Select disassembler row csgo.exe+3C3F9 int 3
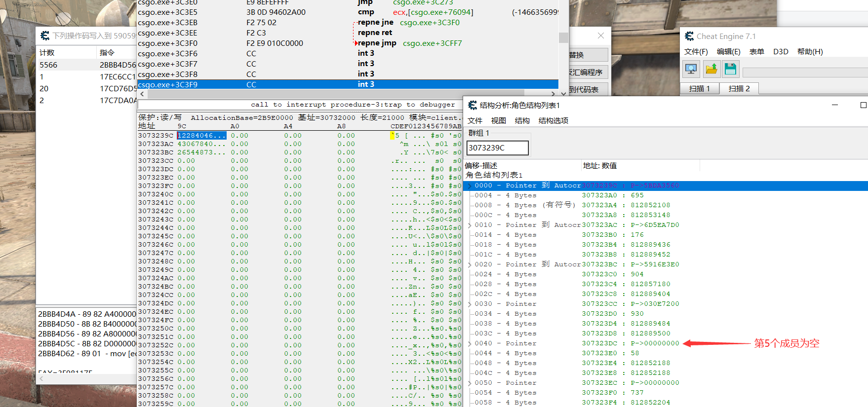The height and width of the screenshot is (407, 868). point(348,84)
